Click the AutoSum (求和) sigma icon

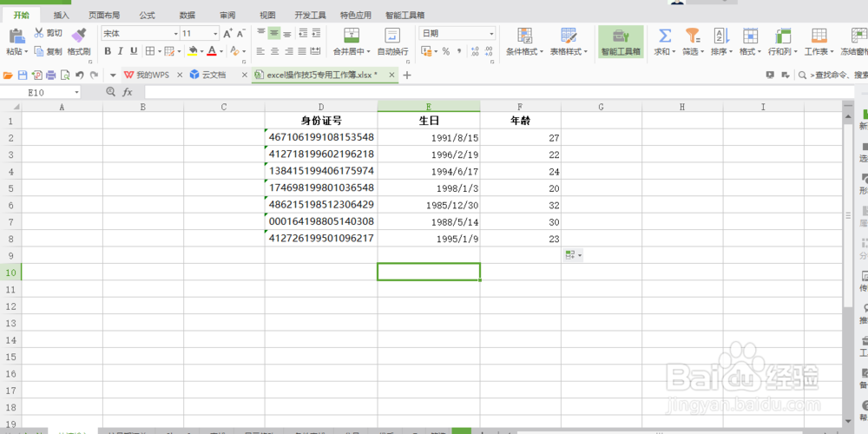[665, 36]
